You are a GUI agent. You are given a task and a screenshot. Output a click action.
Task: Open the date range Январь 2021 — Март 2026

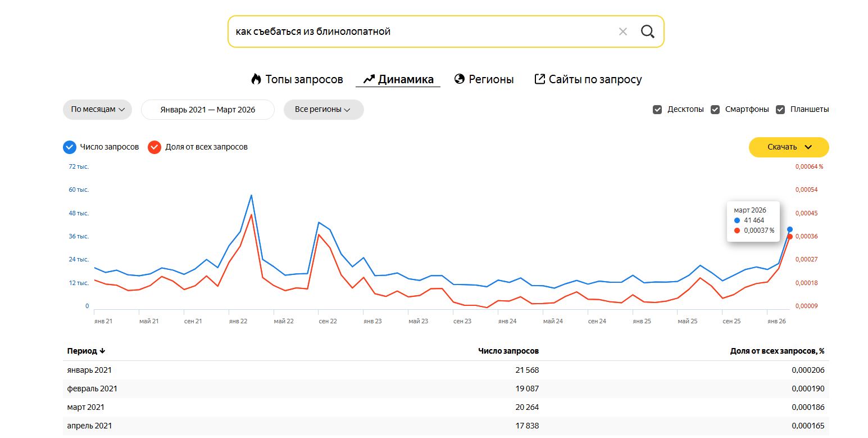pos(208,110)
